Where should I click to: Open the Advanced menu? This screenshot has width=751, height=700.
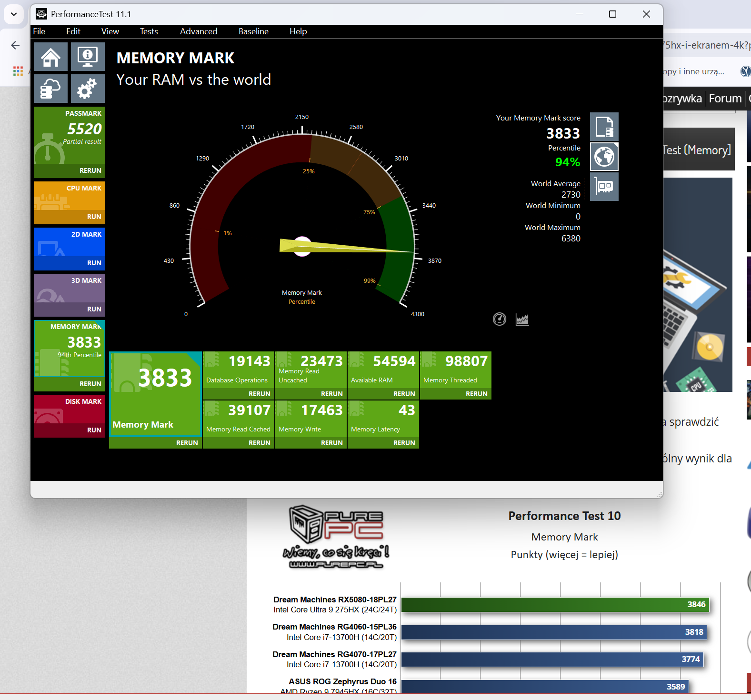click(199, 31)
